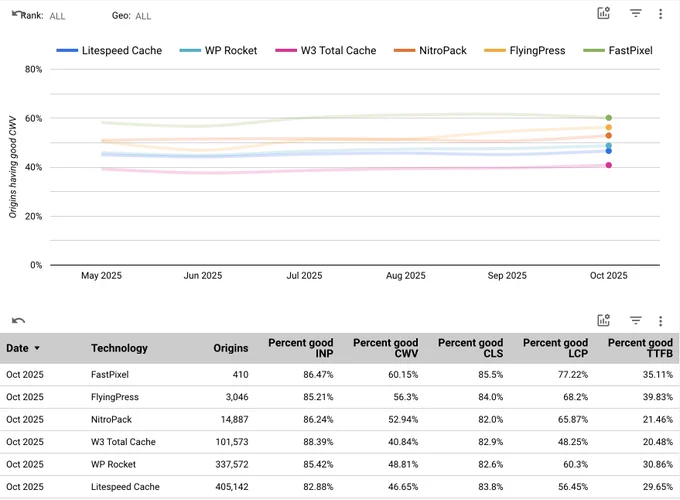Click the LCP value 60.3%

coord(575,464)
